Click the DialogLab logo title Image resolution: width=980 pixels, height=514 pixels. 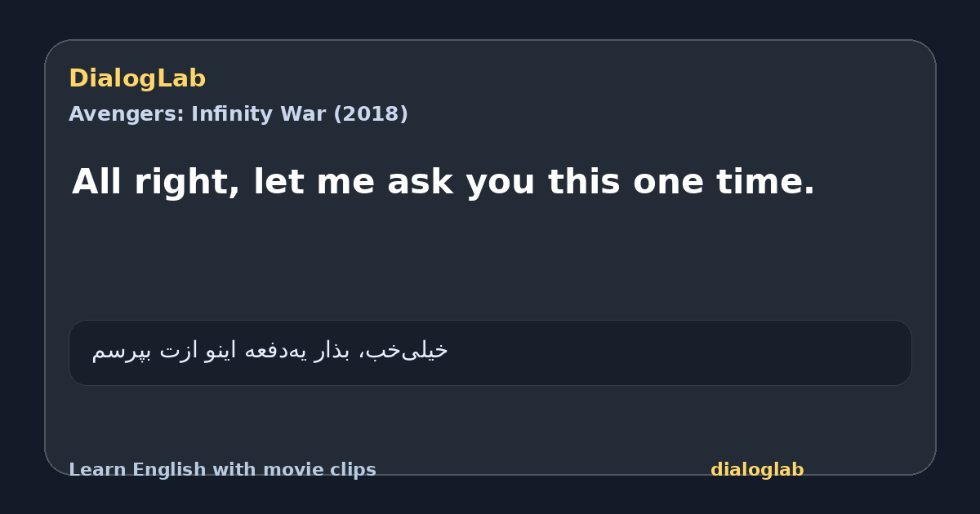(137, 79)
